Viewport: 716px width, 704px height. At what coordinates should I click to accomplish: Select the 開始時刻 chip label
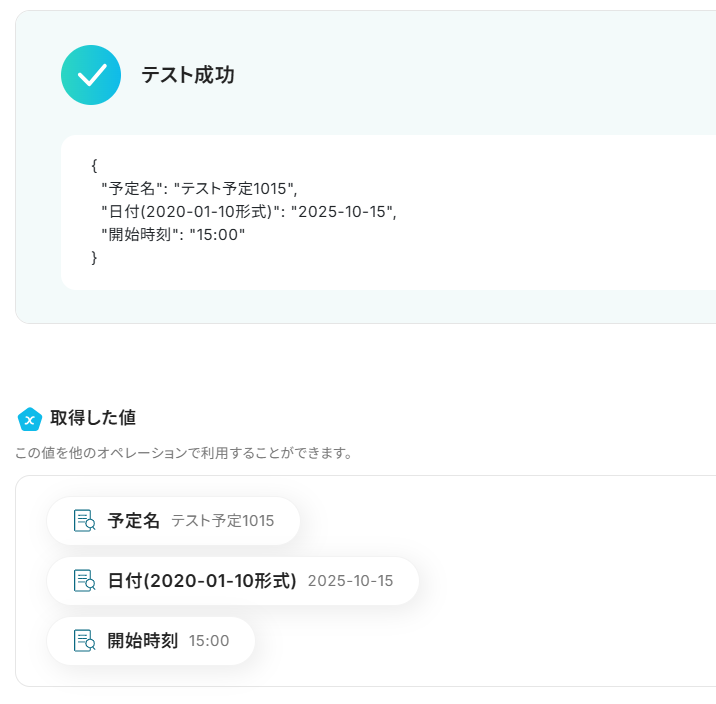[x=143, y=641]
